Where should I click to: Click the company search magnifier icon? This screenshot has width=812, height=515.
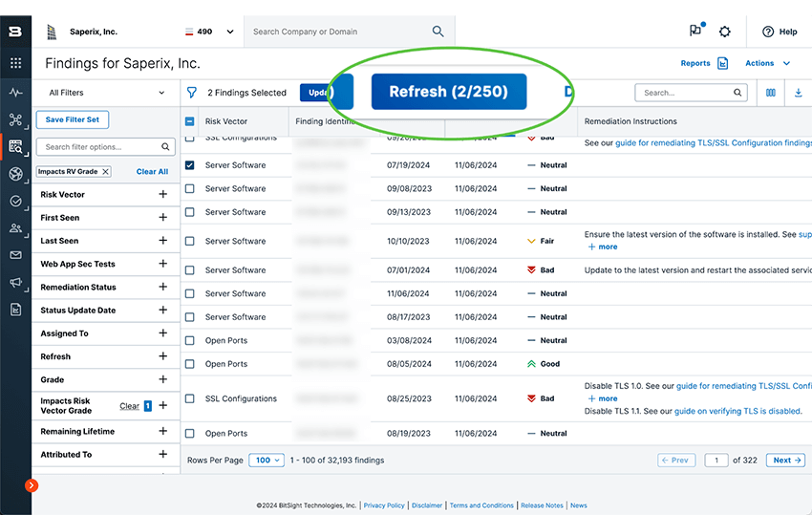tap(438, 32)
